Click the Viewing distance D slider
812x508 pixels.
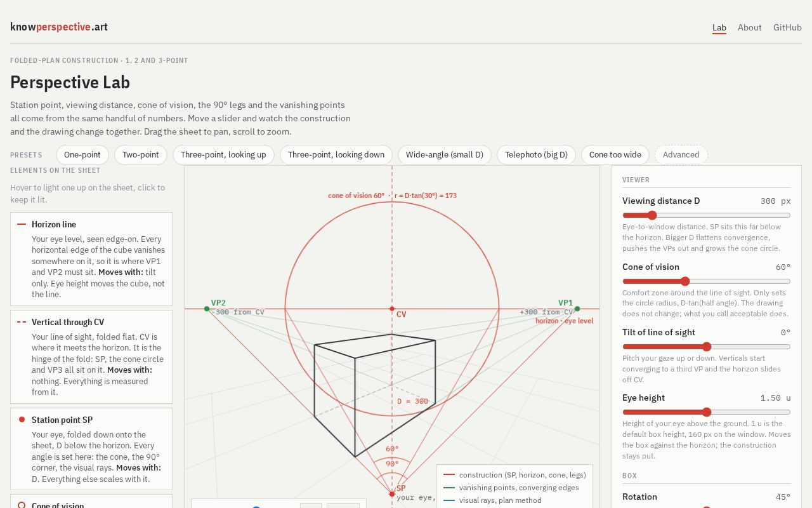point(707,215)
